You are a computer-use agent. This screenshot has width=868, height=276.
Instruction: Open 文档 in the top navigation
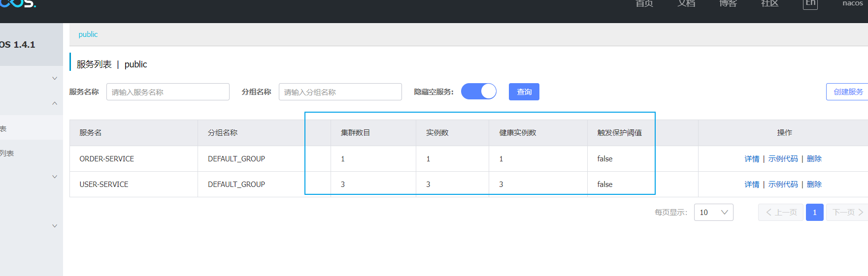point(686,4)
